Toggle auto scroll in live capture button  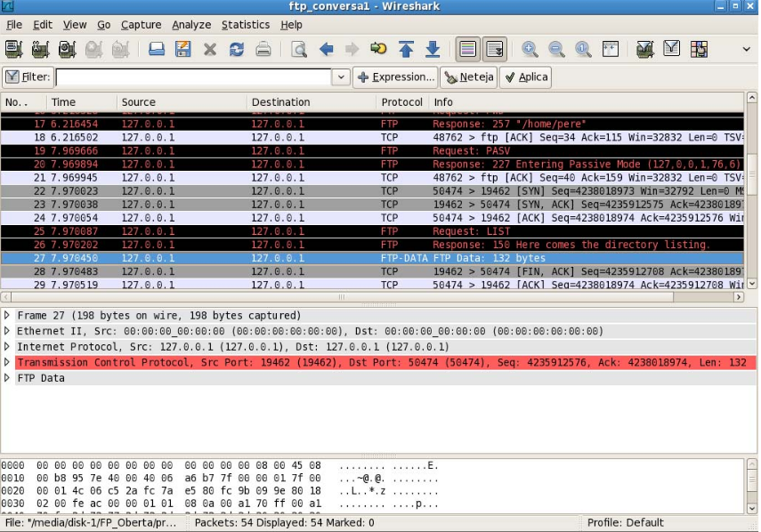tap(495, 49)
